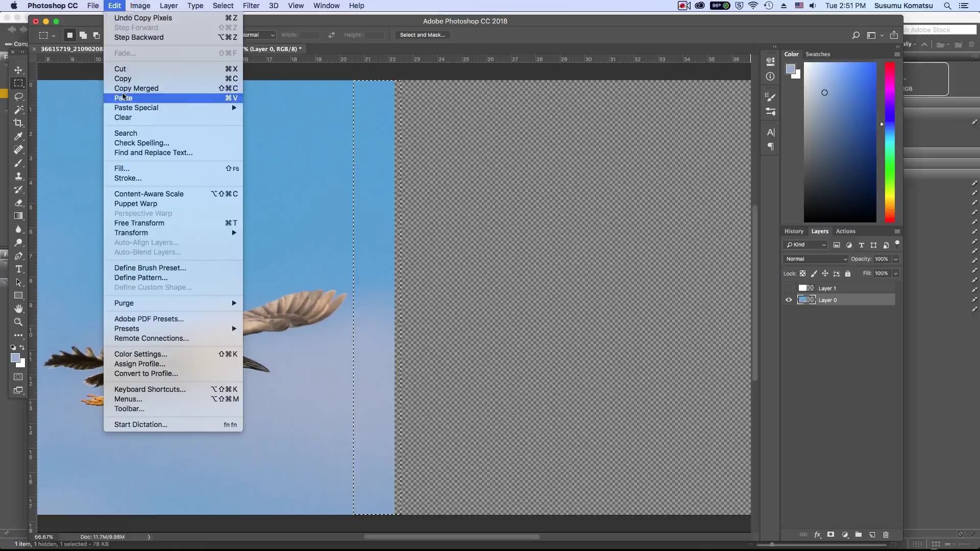Click the foreground color swatch in toolbox
Screen dimensions: 980x551
(x=15, y=358)
